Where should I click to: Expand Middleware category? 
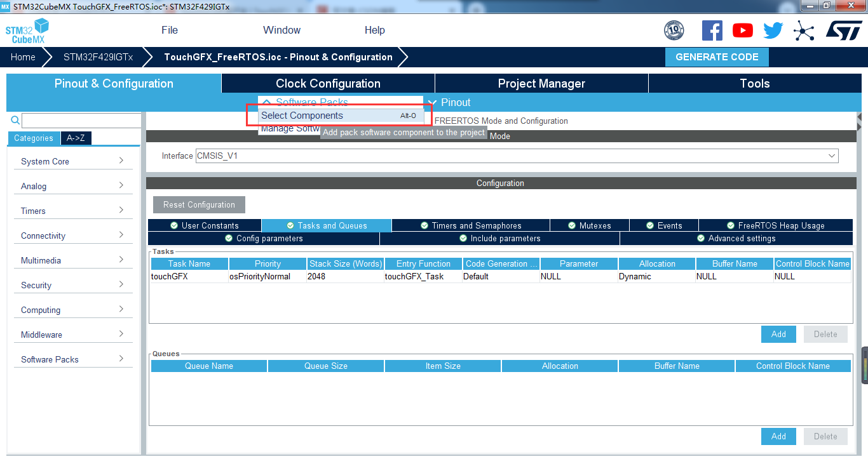coord(72,335)
